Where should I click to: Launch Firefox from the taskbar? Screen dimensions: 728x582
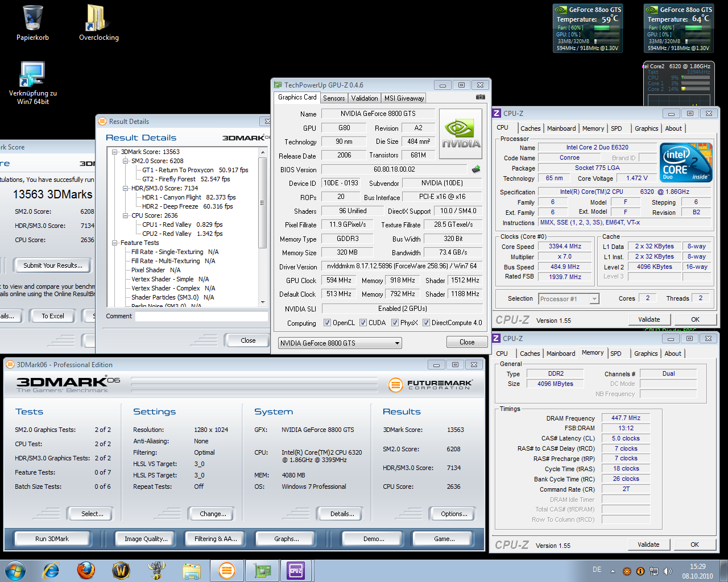pyautogui.click(x=86, y=570)
